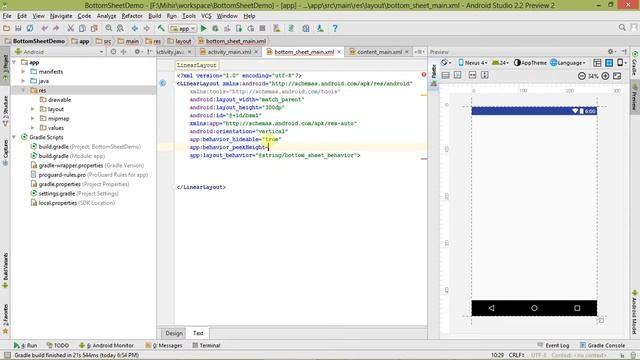Click the Open folder toolbar icon

pyautogui.click(x=6, y=28)
